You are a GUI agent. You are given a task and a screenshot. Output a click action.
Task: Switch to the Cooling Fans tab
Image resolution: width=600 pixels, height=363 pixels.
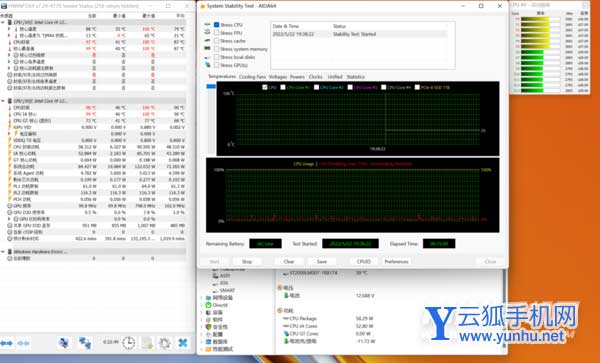(252, 77)
